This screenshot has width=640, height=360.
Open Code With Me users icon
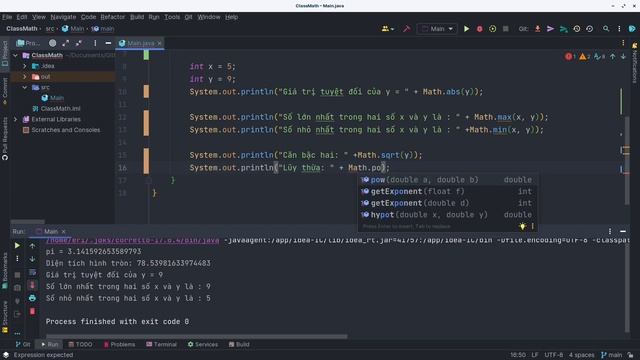click(x=387, y=29)
